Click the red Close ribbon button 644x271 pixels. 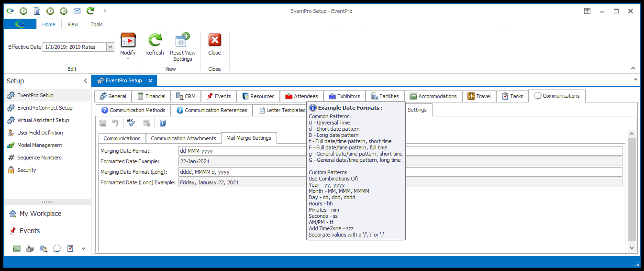214,45
